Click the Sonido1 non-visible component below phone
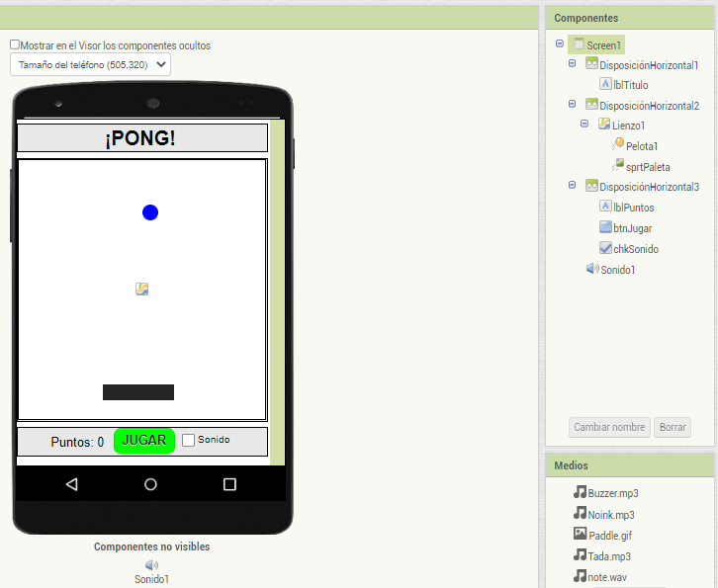 click(151, 565)
